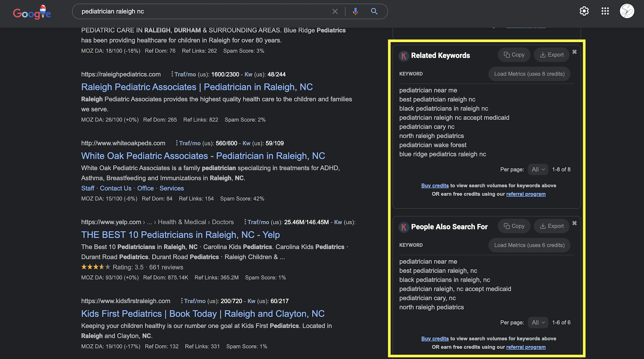Open THE BEST 10 Pediatricians Yelp result

pos(180,235)
